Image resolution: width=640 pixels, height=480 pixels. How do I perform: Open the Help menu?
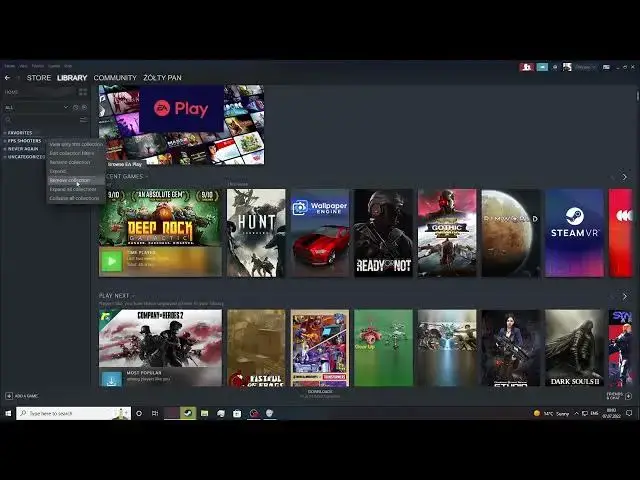click(68, 66)
